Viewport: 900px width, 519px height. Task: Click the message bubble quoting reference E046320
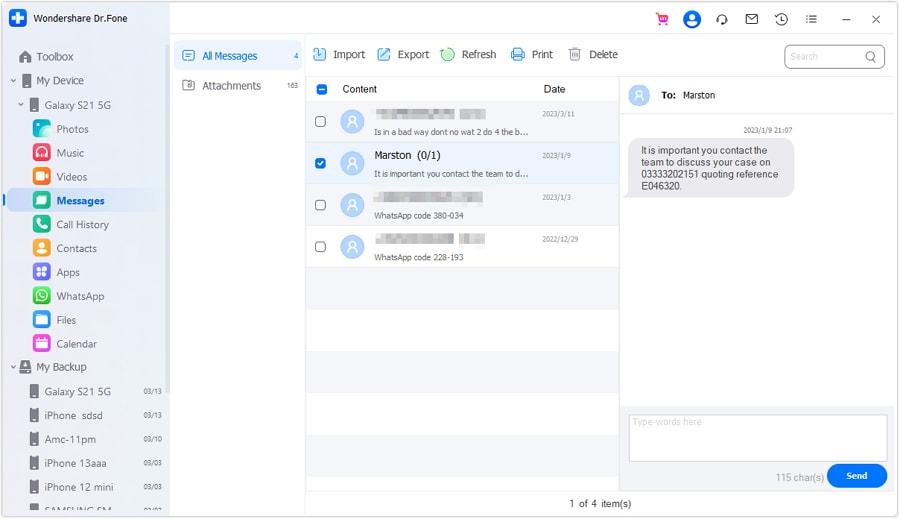click(x=709, y=168)
